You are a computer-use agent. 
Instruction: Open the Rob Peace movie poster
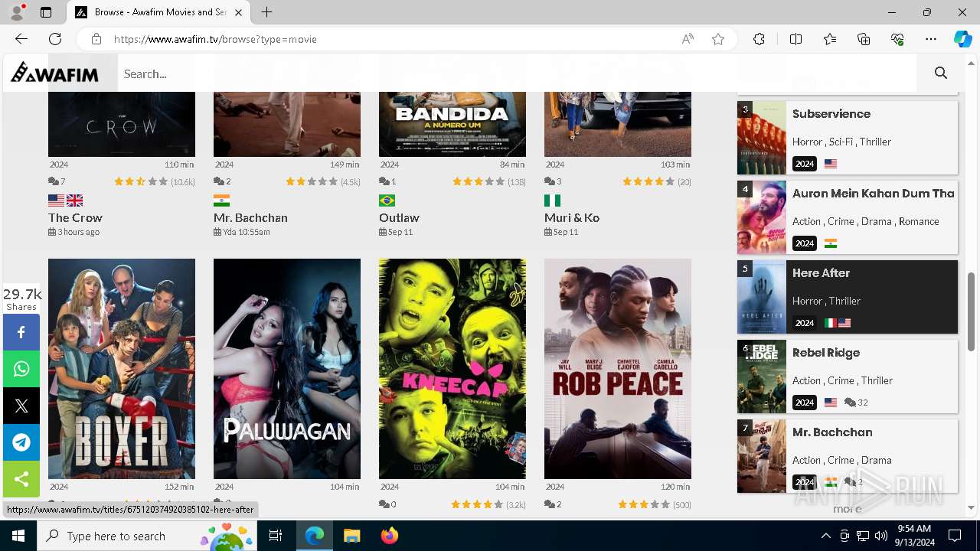(618, 369)
